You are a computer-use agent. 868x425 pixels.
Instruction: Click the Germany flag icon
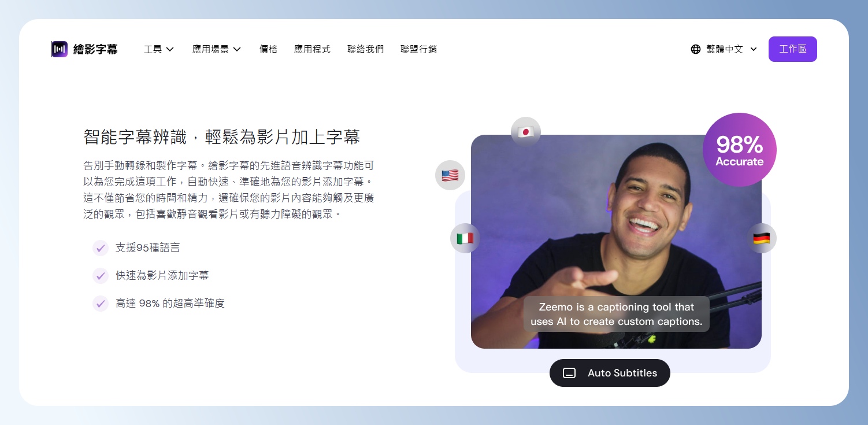click(762, 238)
